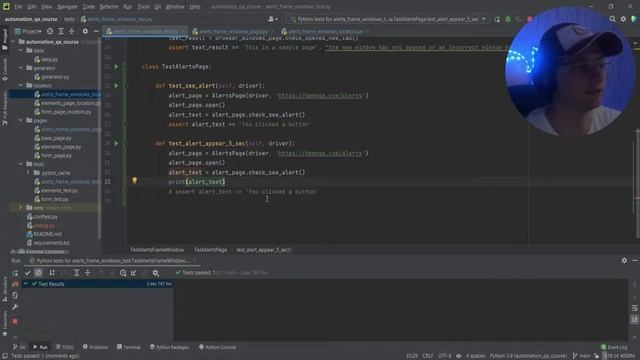Open test history clock icon
This screenshot has width=640, height=360.
123,273
